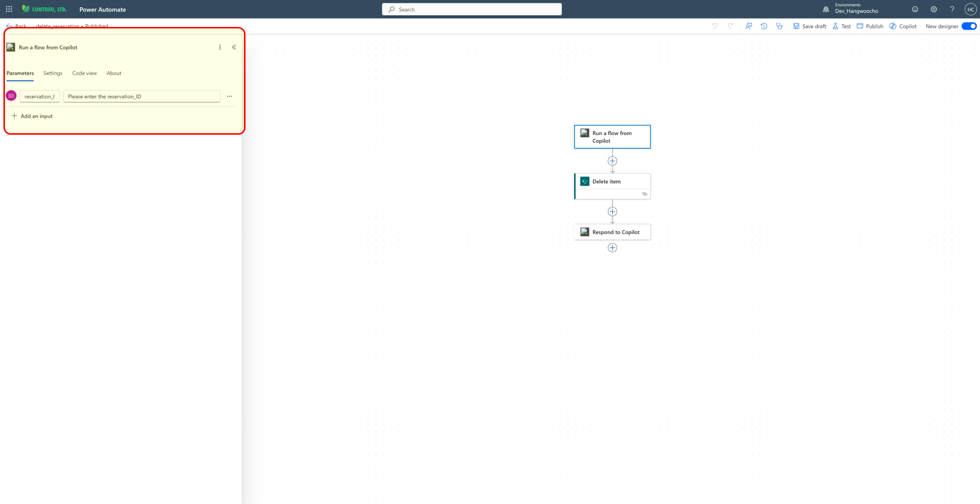The width and height of the screenshot is (980, 504).
Task: Focus the Search box
Action: (472, 9)
